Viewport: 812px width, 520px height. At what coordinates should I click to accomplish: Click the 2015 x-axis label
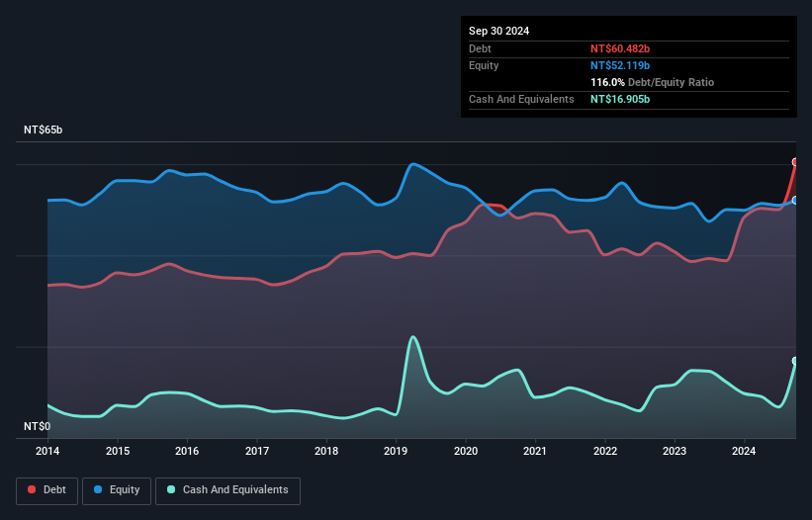coord(118,451)
